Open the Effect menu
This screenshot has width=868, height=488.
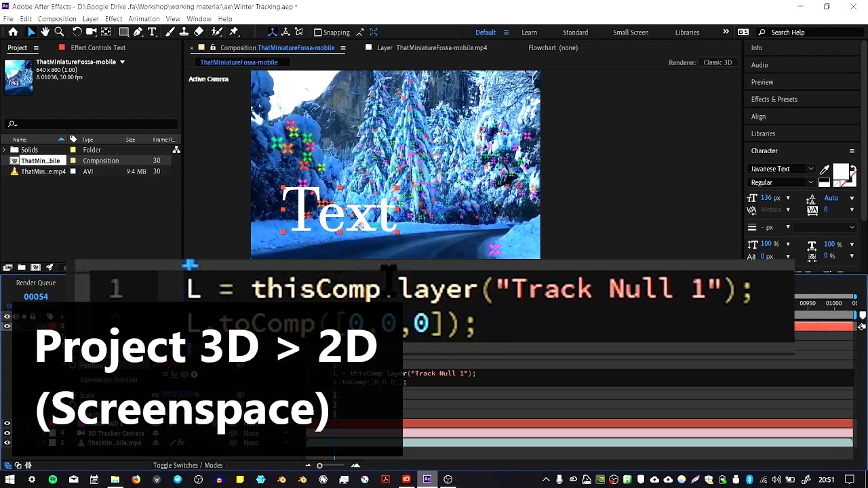pyautogui.click(x=114, y=19)
